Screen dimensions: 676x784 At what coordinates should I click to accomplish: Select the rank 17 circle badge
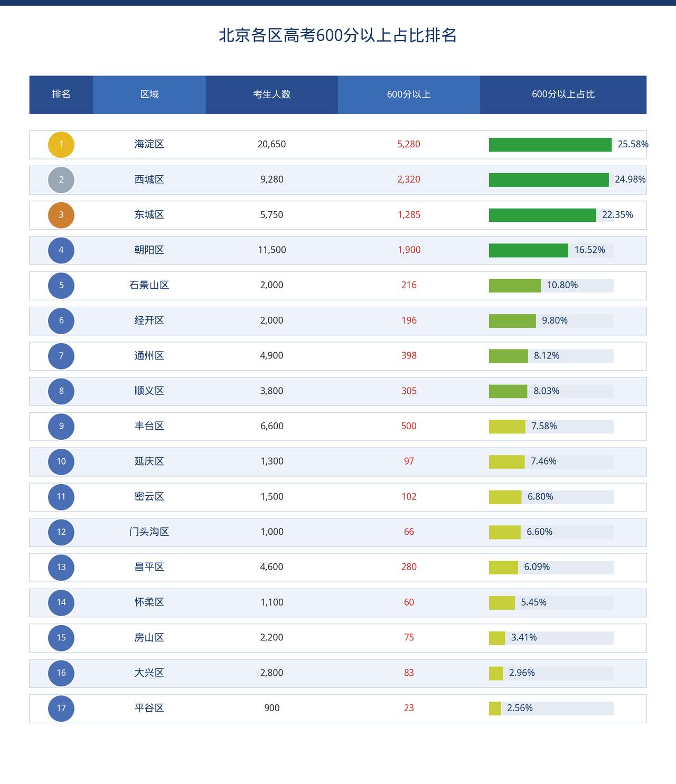[61, 709]
